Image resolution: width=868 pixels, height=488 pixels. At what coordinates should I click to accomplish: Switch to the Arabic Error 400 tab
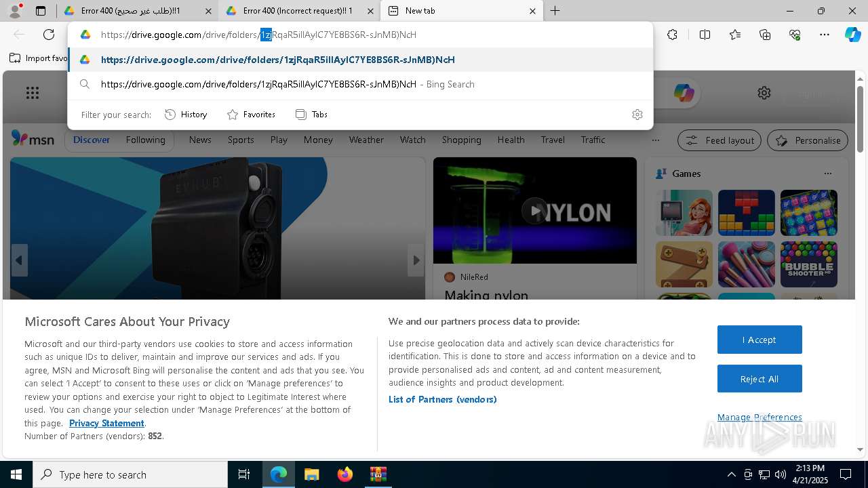pos(136,11)
